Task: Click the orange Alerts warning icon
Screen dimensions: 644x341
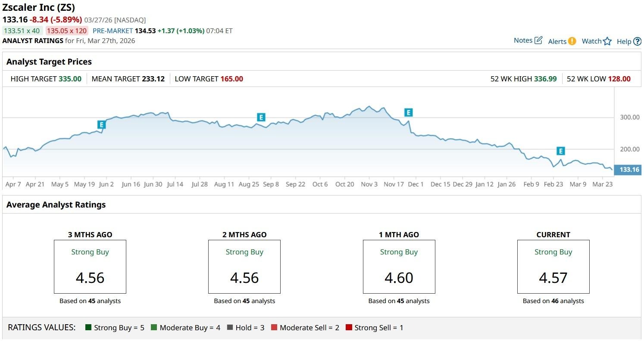Action: (x=572, y=41)
